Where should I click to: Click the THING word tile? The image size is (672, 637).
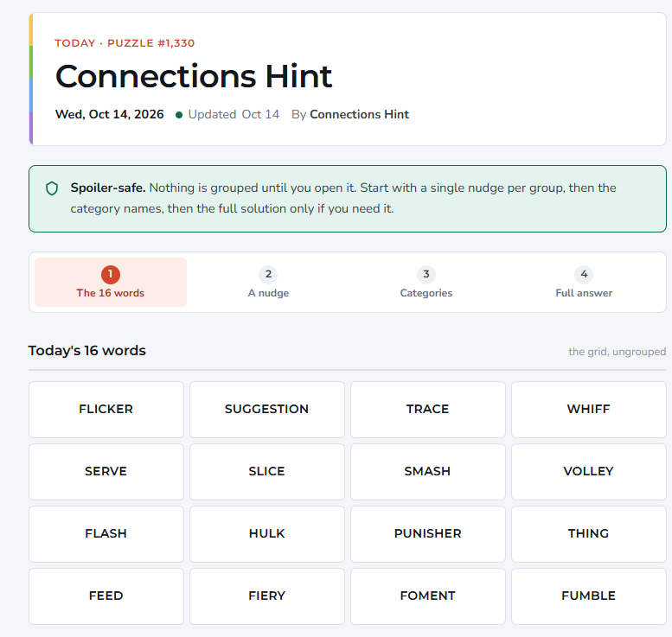pos(589,534)
